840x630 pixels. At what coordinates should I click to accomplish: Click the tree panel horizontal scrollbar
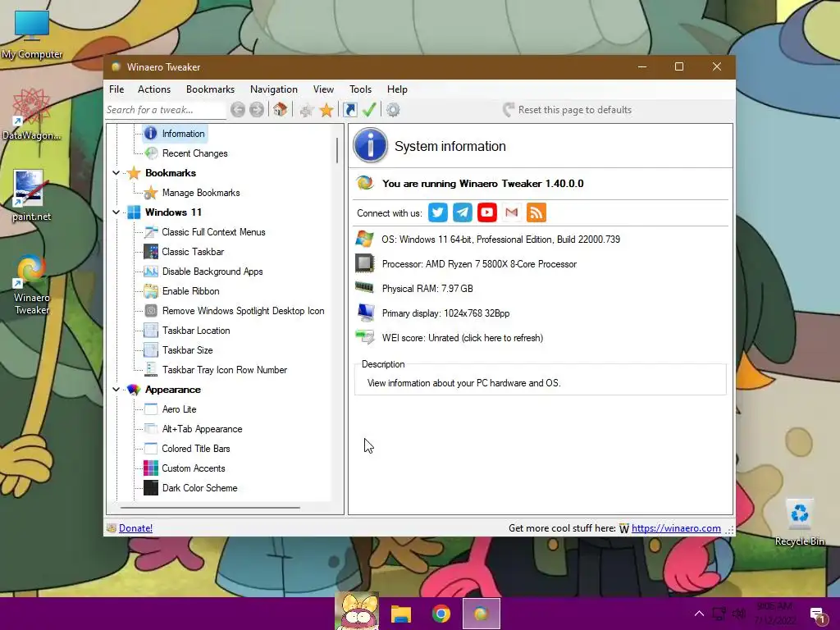point(210,507)
